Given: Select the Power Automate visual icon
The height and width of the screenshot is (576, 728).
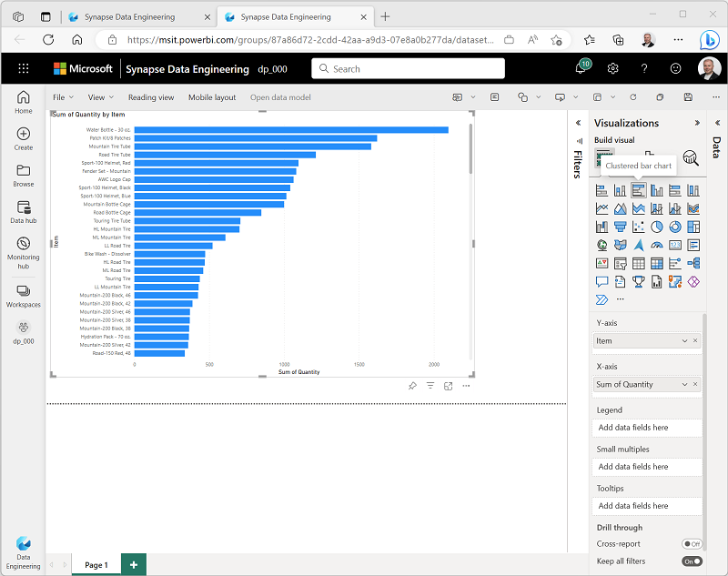Looking at the screenshot, I should click(602, 300).
